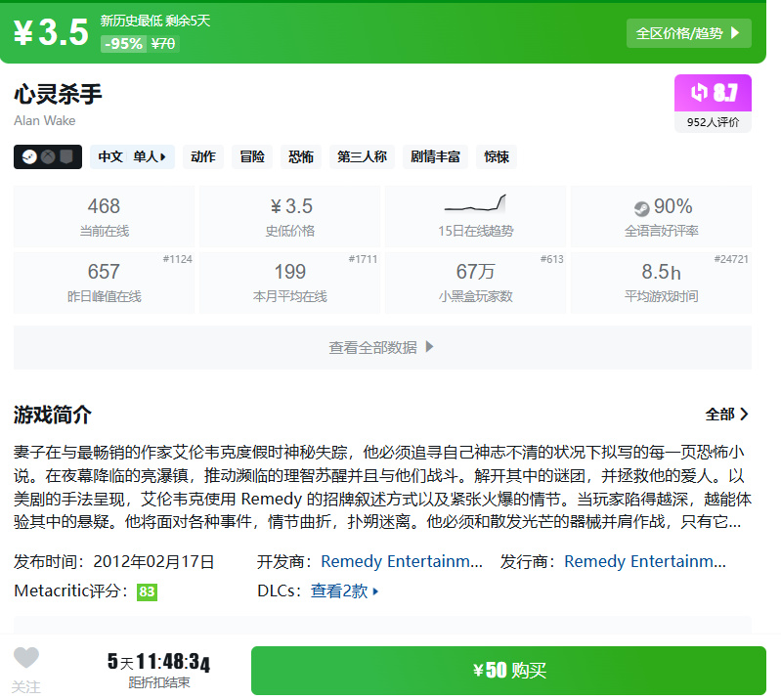This screenshot has width=781, height=700.
Task: Open the 199 本月平均在线 stat cell
Action: pos(290,283)
